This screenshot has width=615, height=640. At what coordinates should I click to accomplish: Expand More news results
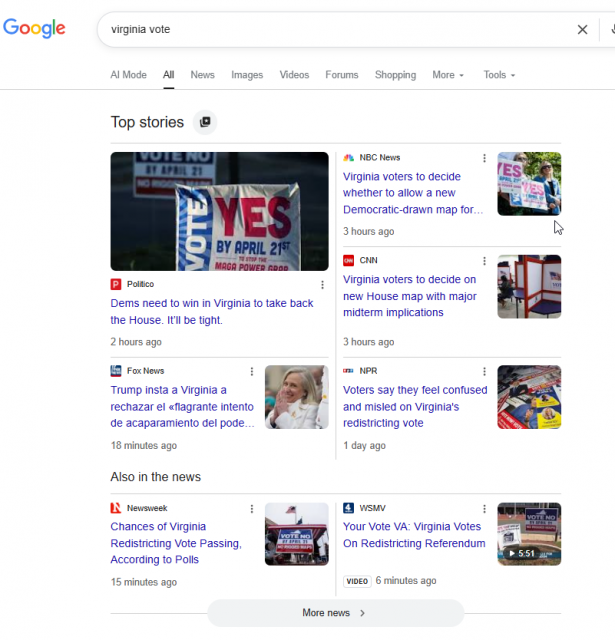(x=335, y=613)
